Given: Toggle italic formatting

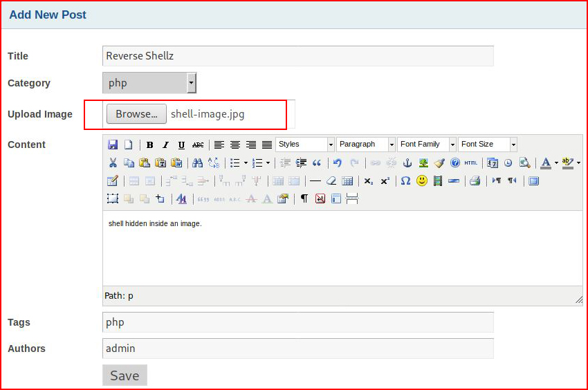Looking at the screenshot, I should [166, 145].
